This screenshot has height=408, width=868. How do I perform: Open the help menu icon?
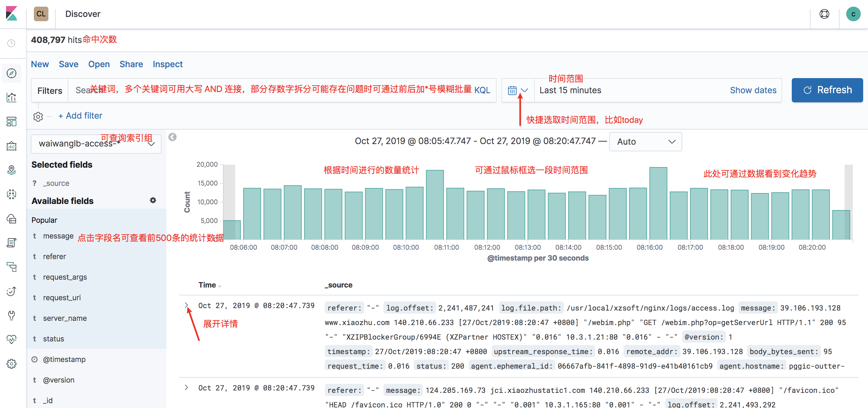(824, 14)
